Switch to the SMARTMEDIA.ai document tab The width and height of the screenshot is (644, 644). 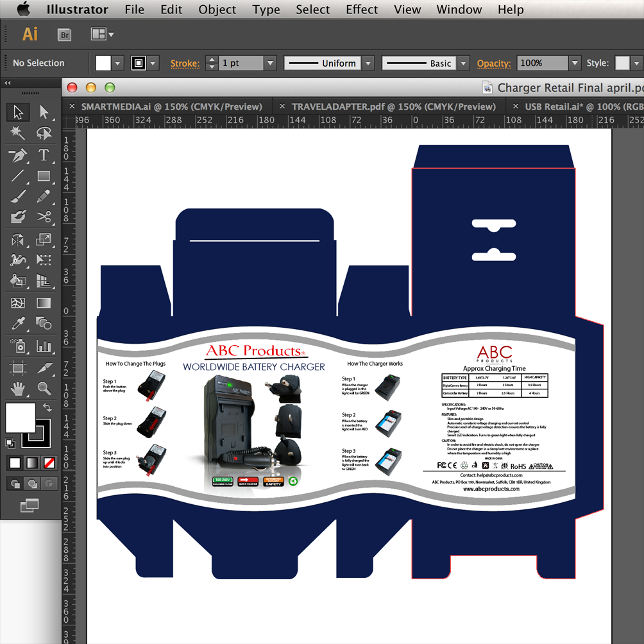click(171, 106)
